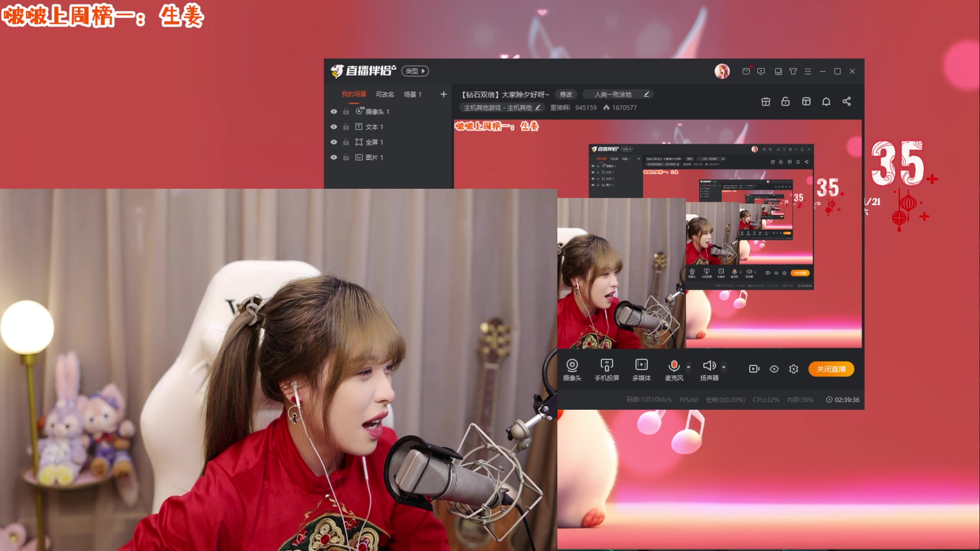Viewport: 980px width, 551px height.
Task: Open the gear settings icon near 关闭直播
Action: [x=793, y=369]
